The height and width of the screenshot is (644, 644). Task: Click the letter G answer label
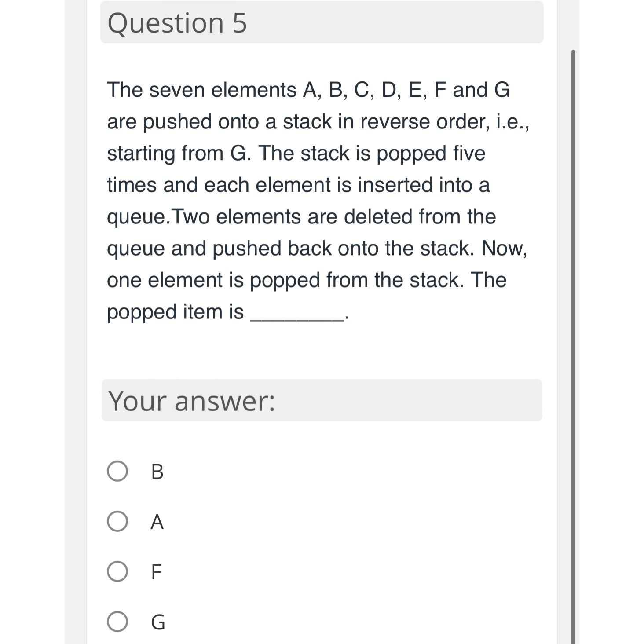point(158,622)
